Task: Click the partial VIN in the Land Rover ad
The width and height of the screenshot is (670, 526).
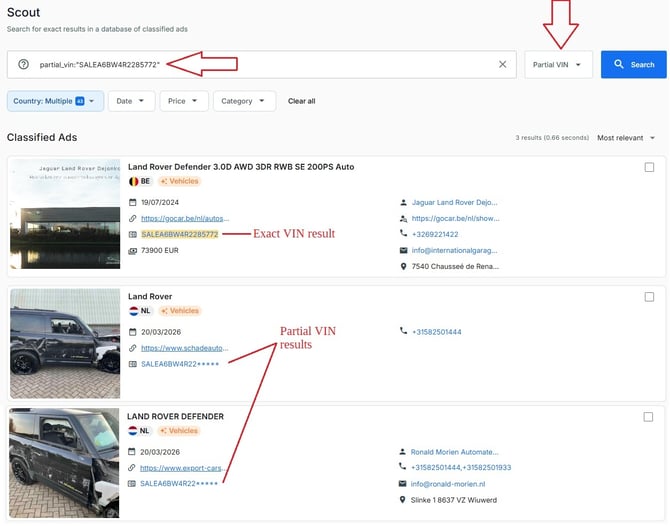Action: 180,364
